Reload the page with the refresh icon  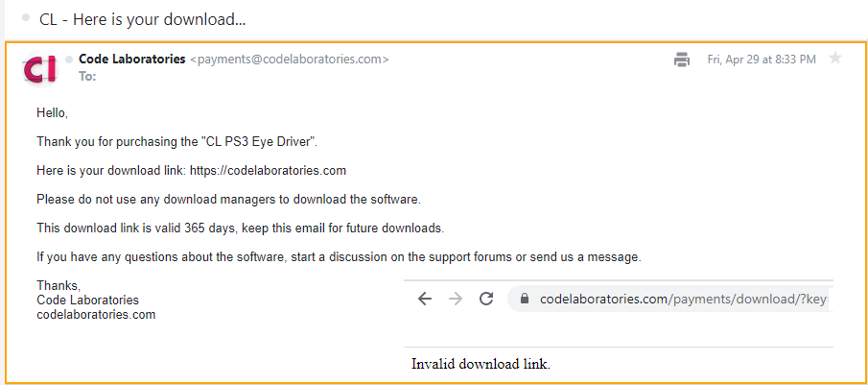click(x=486, y=300)
